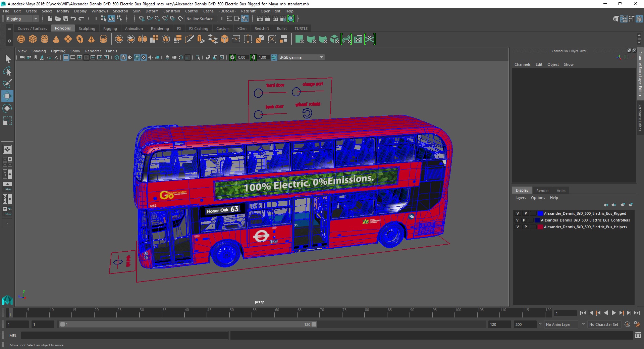Go to start of playback range
This screenshot has width=644, height=349.
click(x=583, y=313)
